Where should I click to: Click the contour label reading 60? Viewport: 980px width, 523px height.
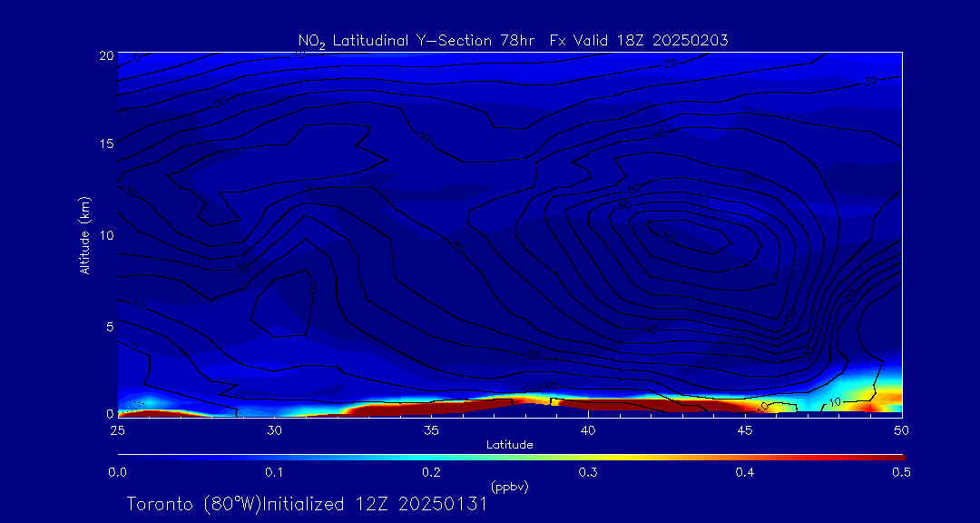(625, 205)
